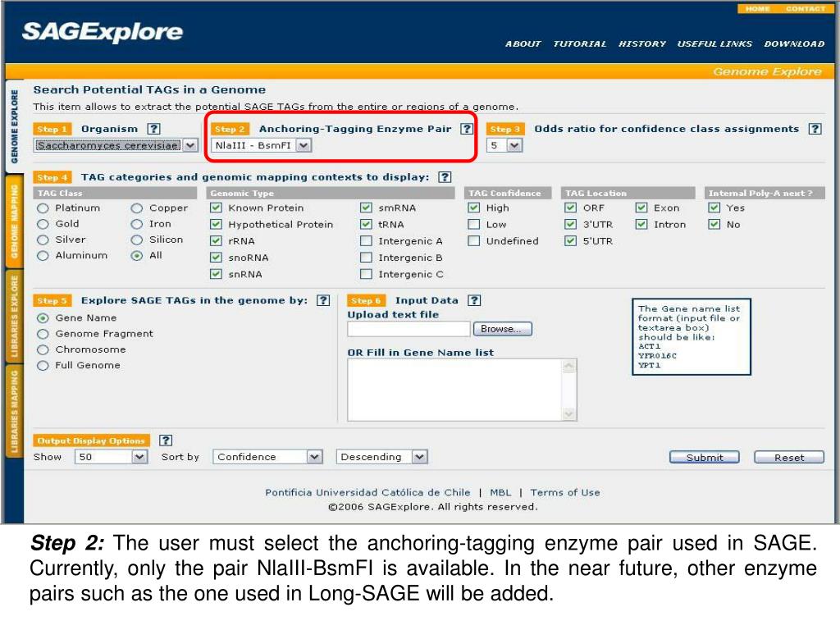This screenshot has width=840, height=630.
Task: Select Full Genome exploration option
Action: [x=43, y=365]
